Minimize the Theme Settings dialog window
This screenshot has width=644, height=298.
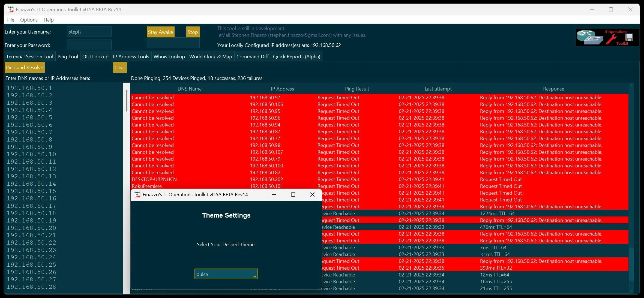click(274, 194)
